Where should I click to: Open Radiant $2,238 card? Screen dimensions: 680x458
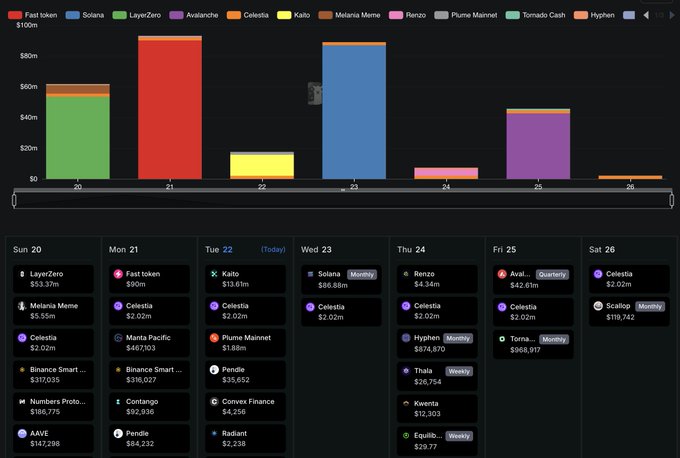pyautogui.click(x=245, y=438)
